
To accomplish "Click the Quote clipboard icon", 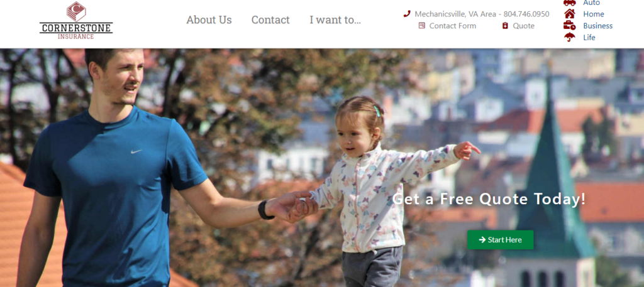I will 505,26.
